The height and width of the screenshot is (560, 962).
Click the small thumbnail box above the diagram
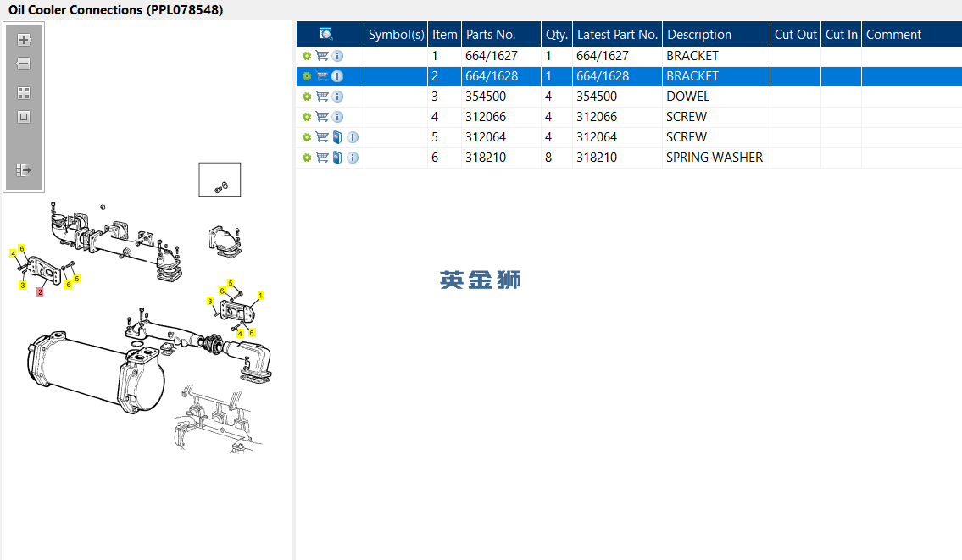[220, 180]
